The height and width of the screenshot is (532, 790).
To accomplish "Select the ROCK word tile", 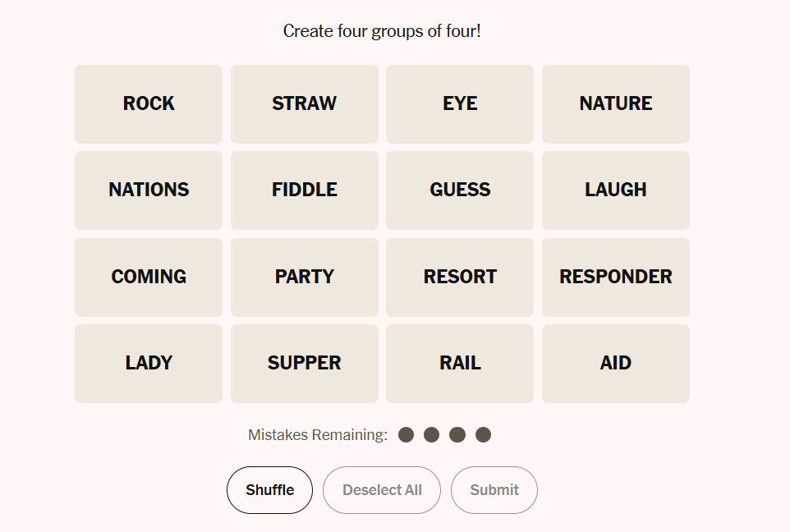I will (x=149, y=104).
